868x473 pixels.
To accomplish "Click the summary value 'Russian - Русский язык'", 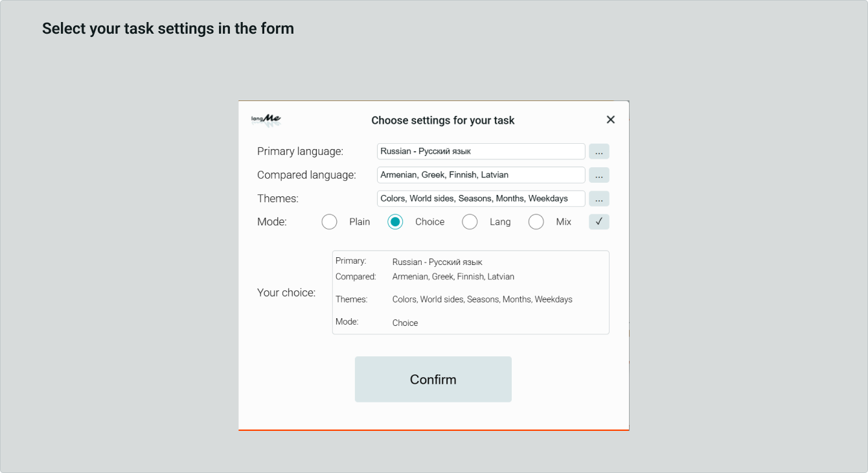I will tap(437, 262).
